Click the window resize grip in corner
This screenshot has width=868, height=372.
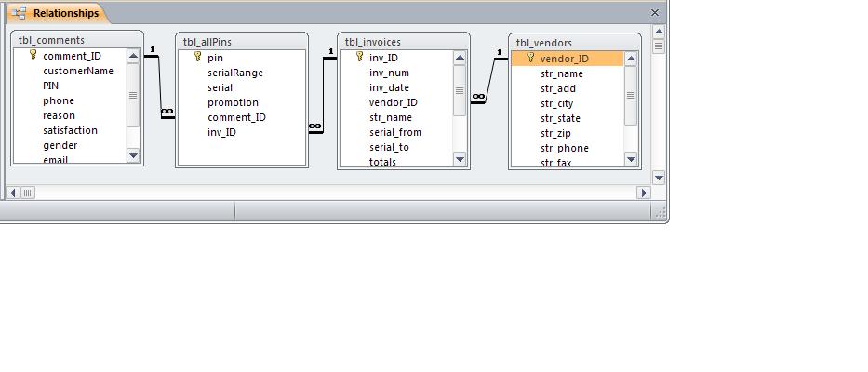tap(660, 212)
